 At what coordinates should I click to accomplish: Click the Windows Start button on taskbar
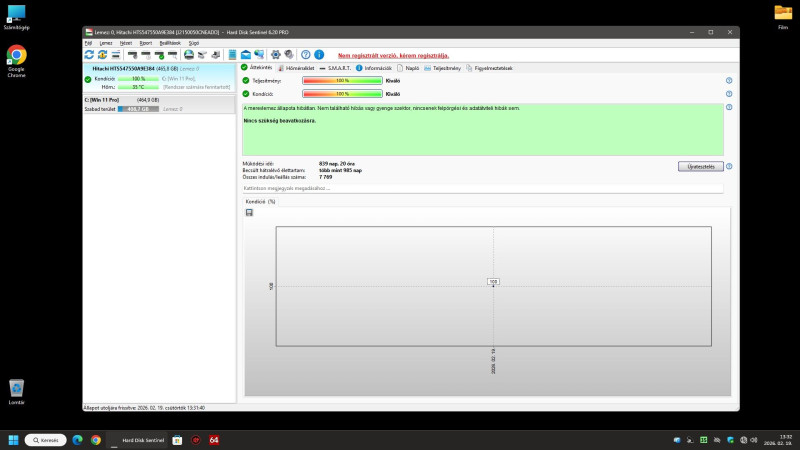pos(14,440)
